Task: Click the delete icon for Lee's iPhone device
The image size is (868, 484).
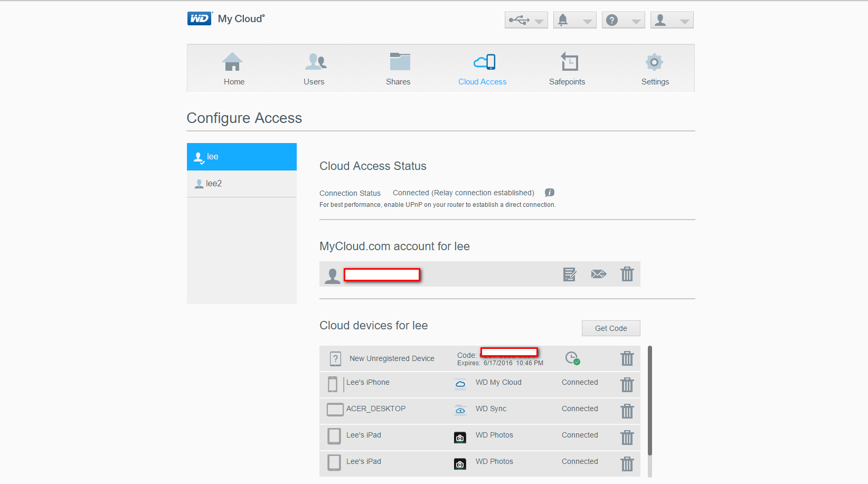Action: [x=627, y=385]
